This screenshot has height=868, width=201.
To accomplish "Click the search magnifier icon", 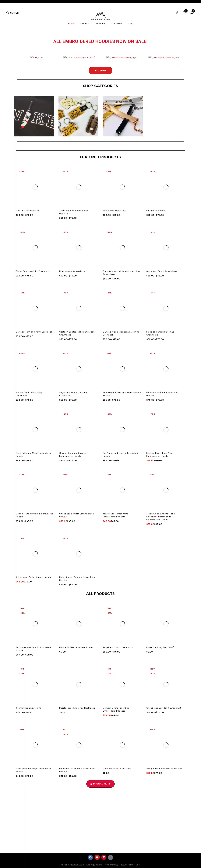I will [8, 13].
